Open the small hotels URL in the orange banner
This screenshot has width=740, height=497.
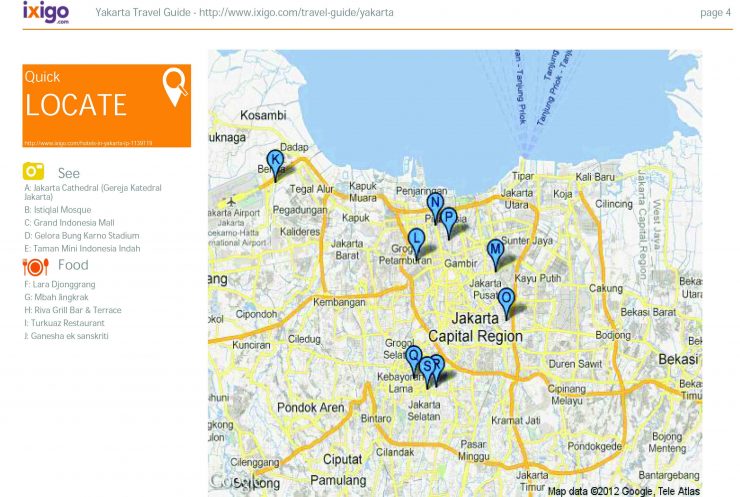tap(88, 143)
